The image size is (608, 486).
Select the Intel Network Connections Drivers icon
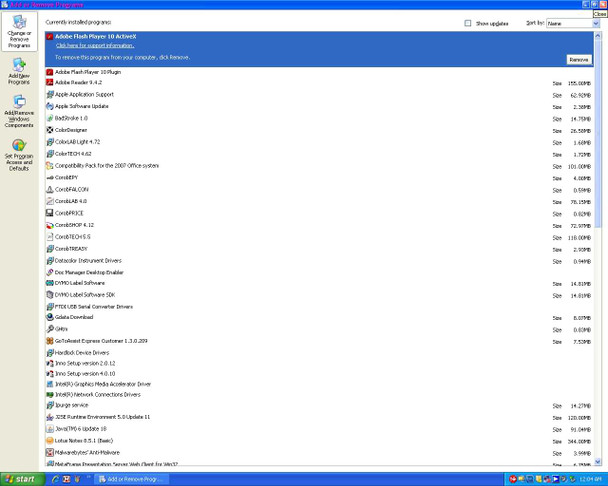click(50, 394)
